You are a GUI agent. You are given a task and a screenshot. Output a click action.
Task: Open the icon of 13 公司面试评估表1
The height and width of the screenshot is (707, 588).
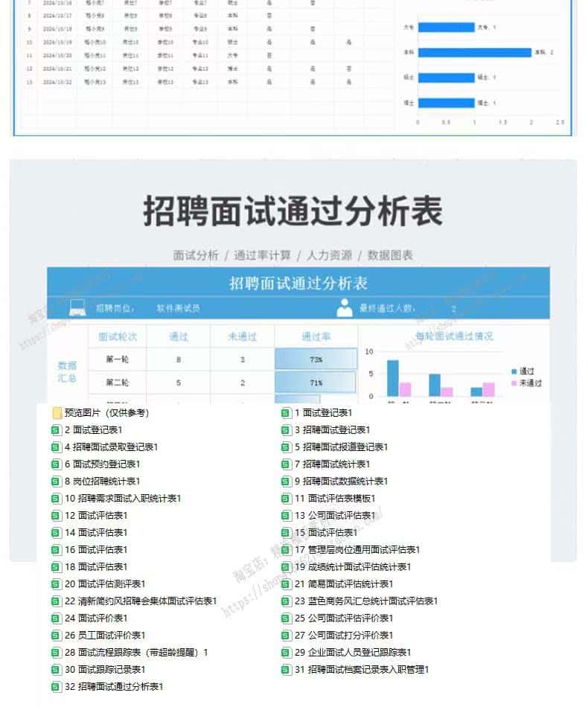286,516
